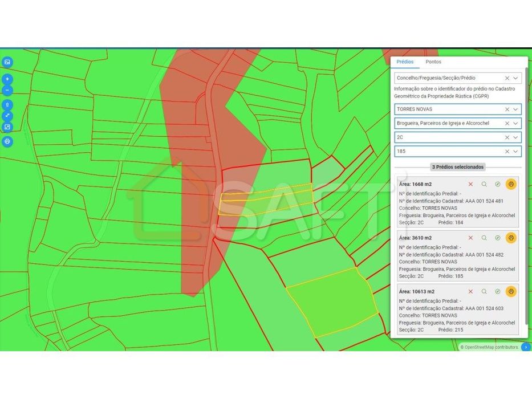Expand the Concelho/Freguesia/Secção/Prédio dropdown
The height and width of the screenshot is (399, 532).
(515, 78)
